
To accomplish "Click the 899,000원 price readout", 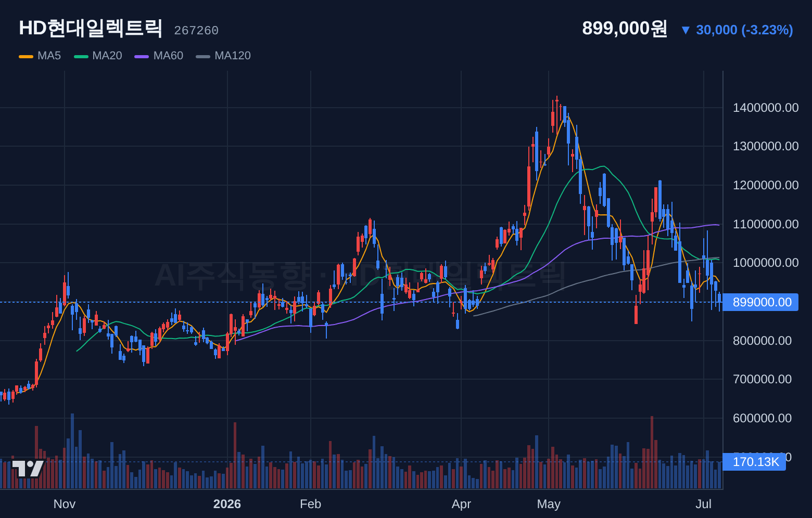I will [x=625, y=28].
